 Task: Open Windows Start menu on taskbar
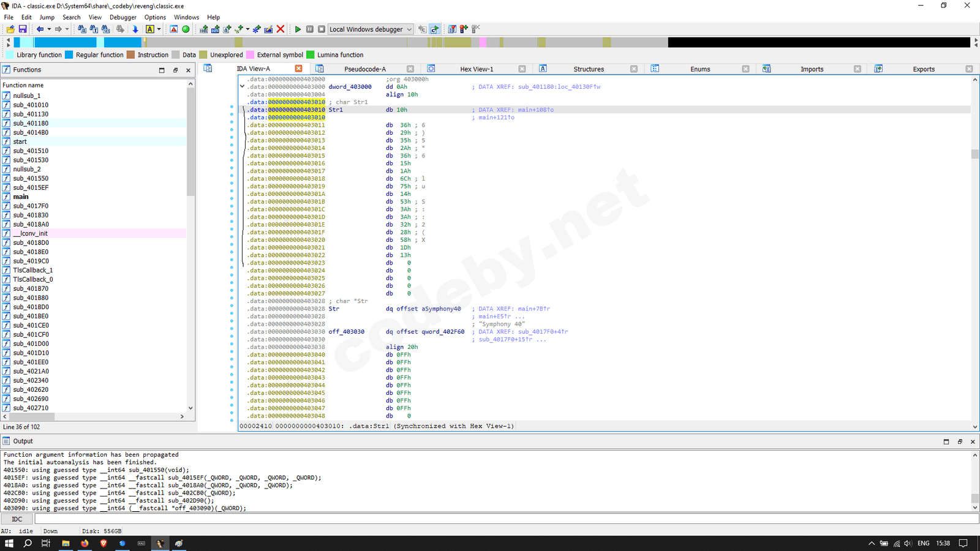tap(9, 543)
